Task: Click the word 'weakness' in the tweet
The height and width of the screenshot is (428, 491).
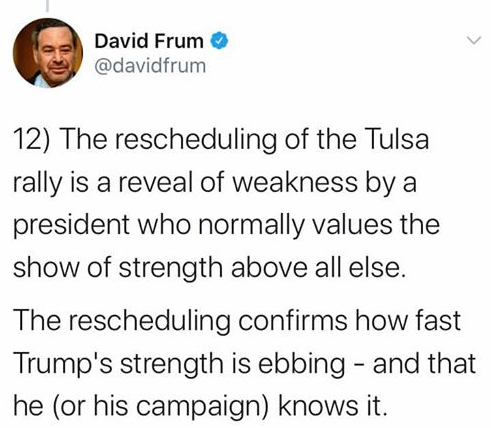Action: (x=294, y=183)
